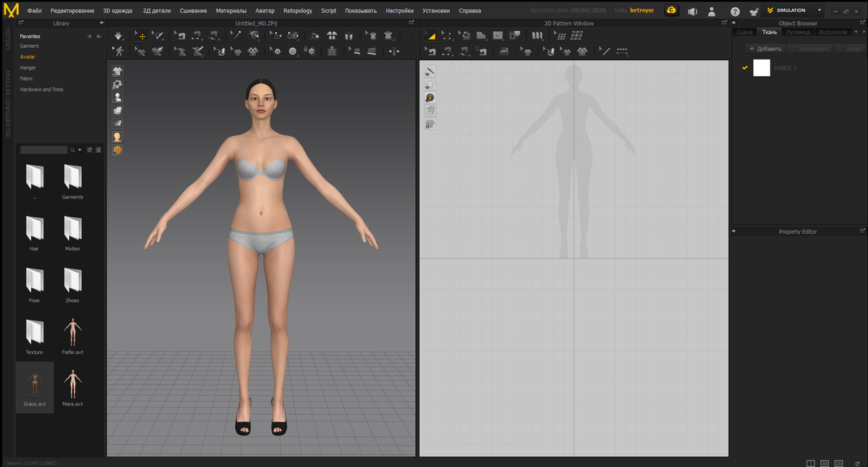Click the Добавить button
This screenshot has height=467, width=868.
(x=765, y=49)
